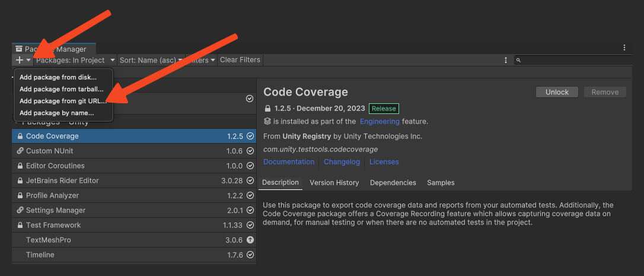Click the Clear Filters button
This screenshot has width=644, height=276.
(240, 60)
